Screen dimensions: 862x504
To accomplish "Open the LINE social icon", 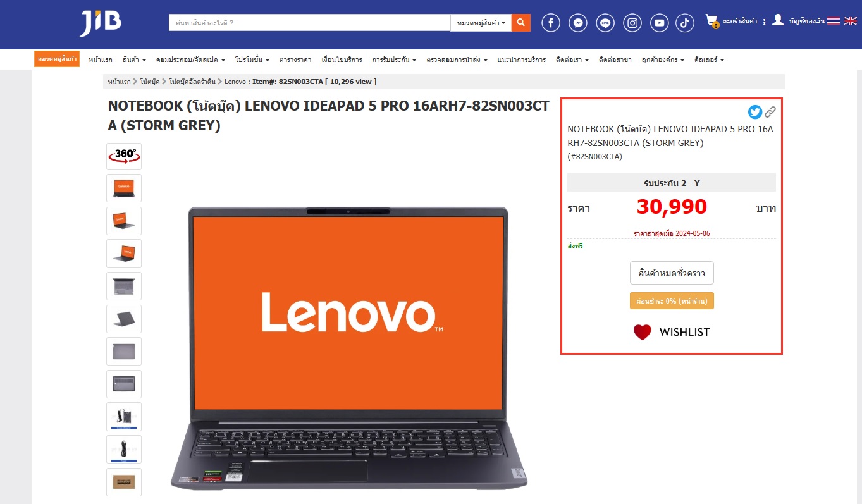I will coord(605,23).
